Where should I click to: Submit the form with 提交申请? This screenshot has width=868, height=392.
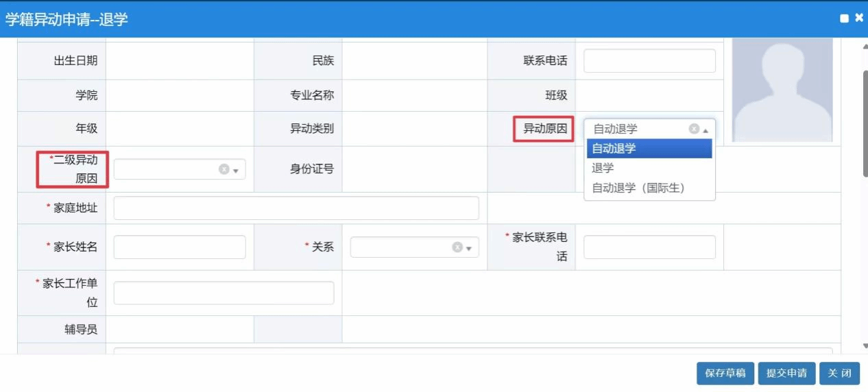(786, 373)
